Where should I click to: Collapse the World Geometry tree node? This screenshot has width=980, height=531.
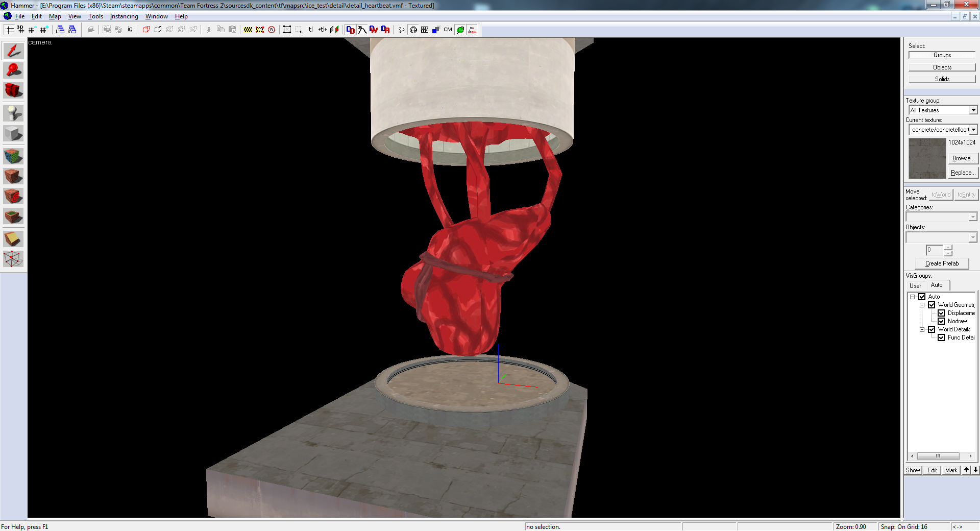pyautogui.click(x=922, y=305)
